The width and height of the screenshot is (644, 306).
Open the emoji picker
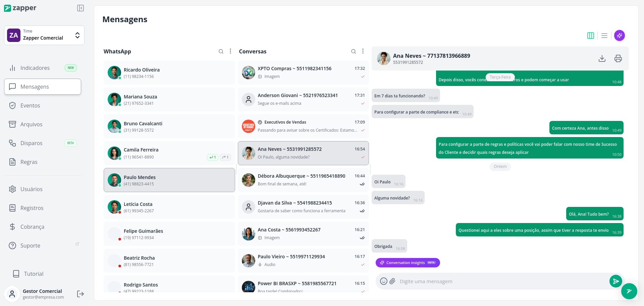(384, 281)
